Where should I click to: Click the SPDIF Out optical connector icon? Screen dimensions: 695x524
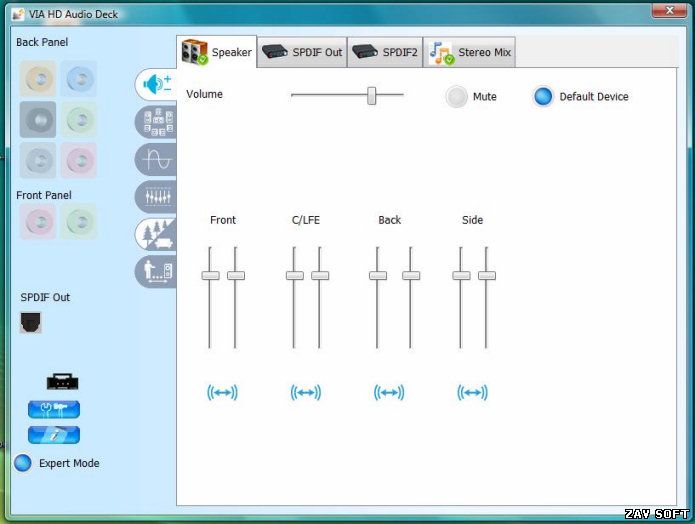[31, 322]
